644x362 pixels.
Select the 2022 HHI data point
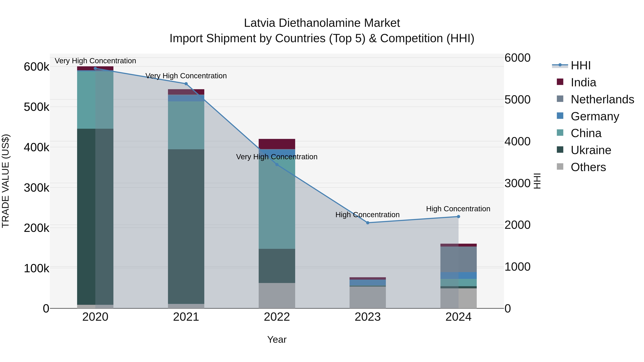pyautogui.click(x=277, y=165)
